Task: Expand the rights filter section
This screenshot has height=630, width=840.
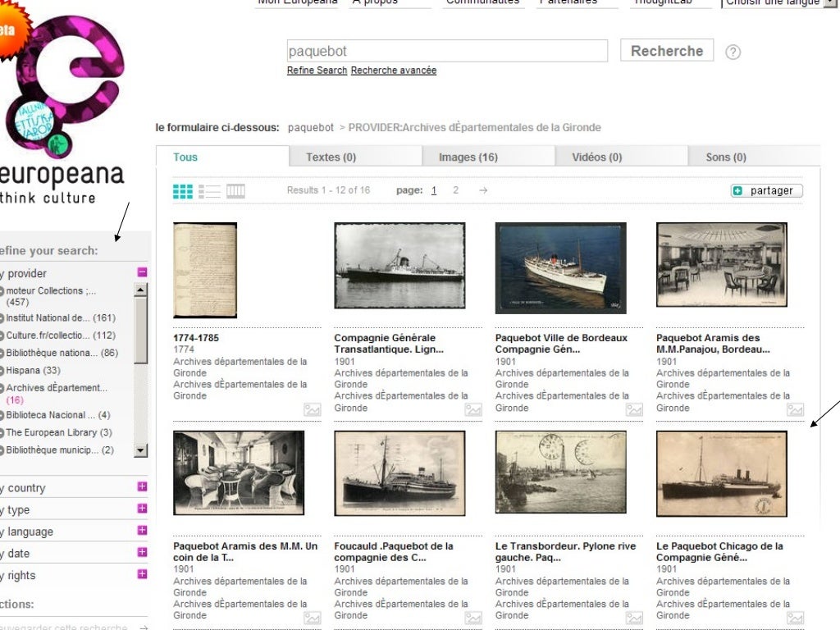Action: click(142, 573)
